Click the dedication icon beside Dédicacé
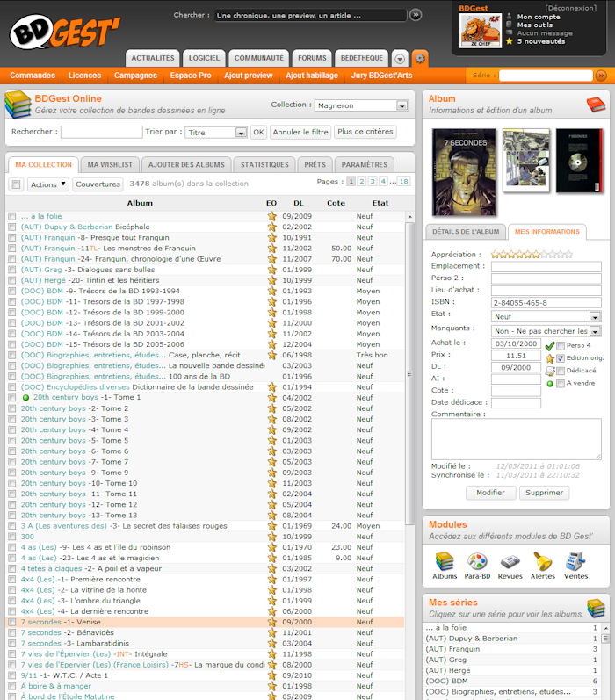Viewport: 615px width, 700px height. coord(550,371)
